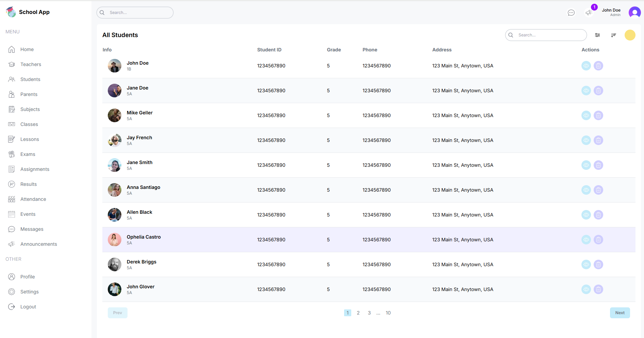
Task: Remove Derek Briggs via trash icon
Action: click(x=598, y=264)
